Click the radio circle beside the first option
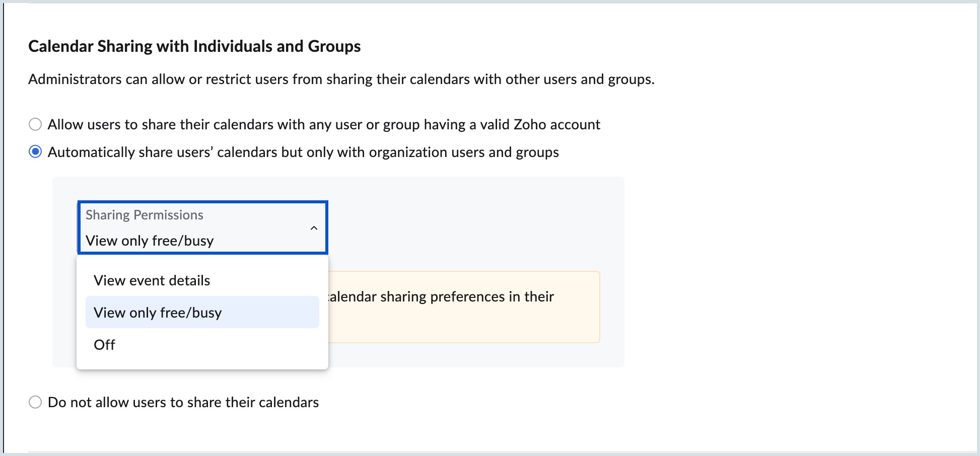Viewport: 980px width, 456px height. [x=35, y=124]
